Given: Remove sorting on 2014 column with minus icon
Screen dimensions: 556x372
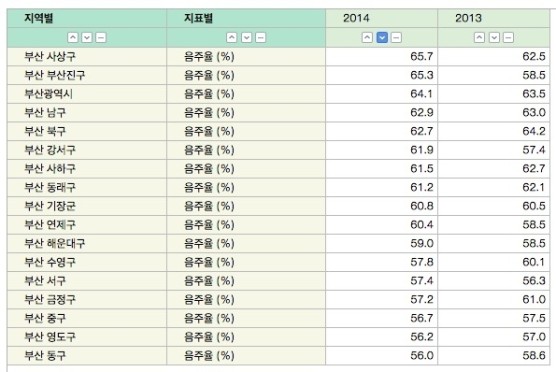Looking at the screenshot, I should pyautogui.click(x=396, y=38).
